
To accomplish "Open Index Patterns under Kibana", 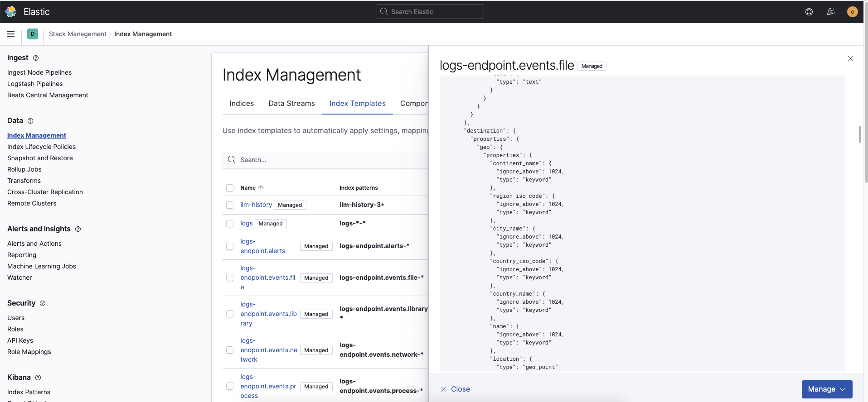I will pyautogui.click(x=29, y=392).
